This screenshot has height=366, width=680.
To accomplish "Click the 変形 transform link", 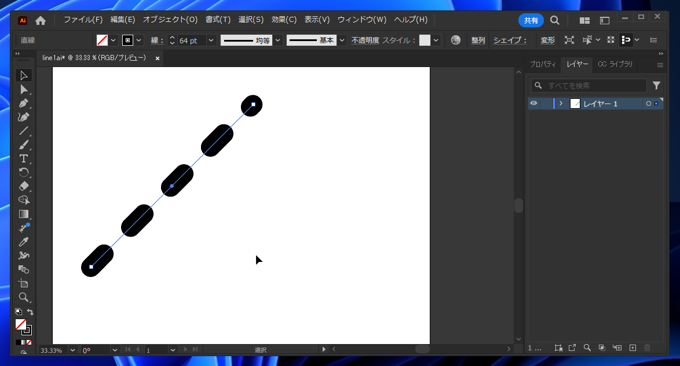I will [x=548, y=40].
